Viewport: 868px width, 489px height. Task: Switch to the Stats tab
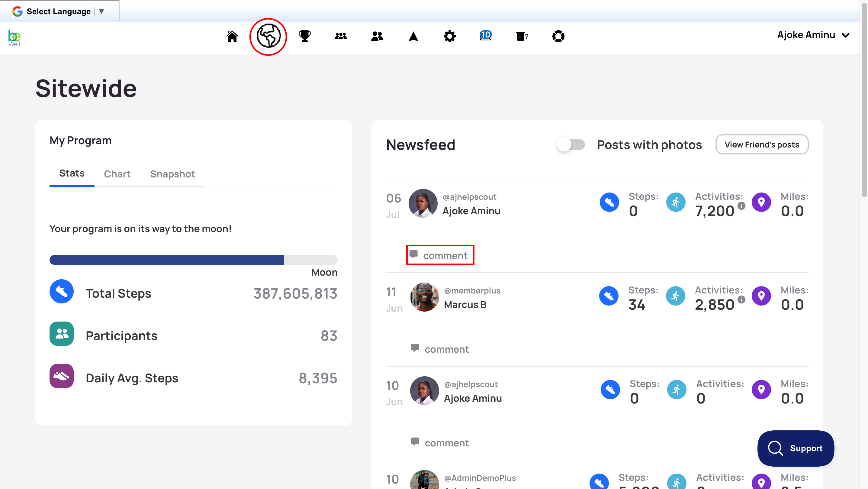tap(72, 173)
